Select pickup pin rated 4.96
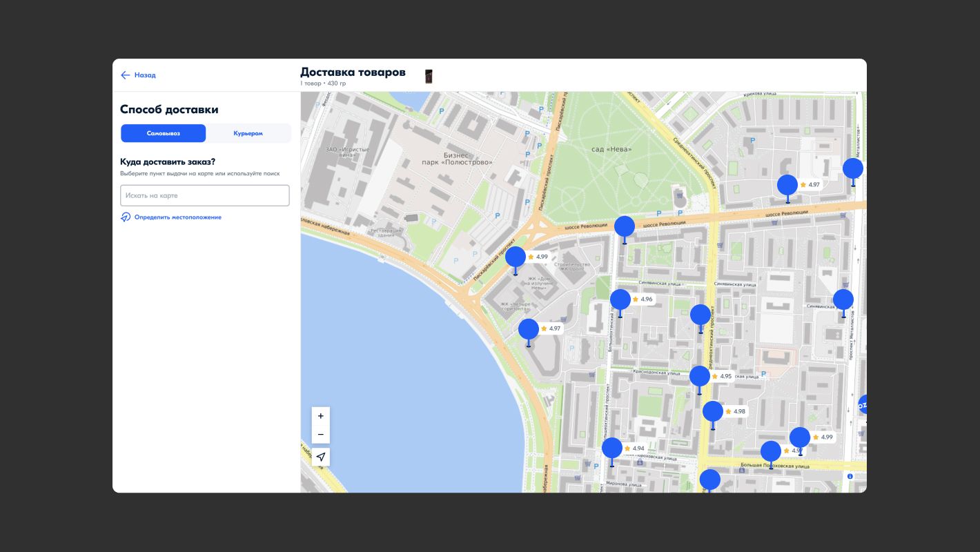The image size is (980, 552). pos(620,299)
